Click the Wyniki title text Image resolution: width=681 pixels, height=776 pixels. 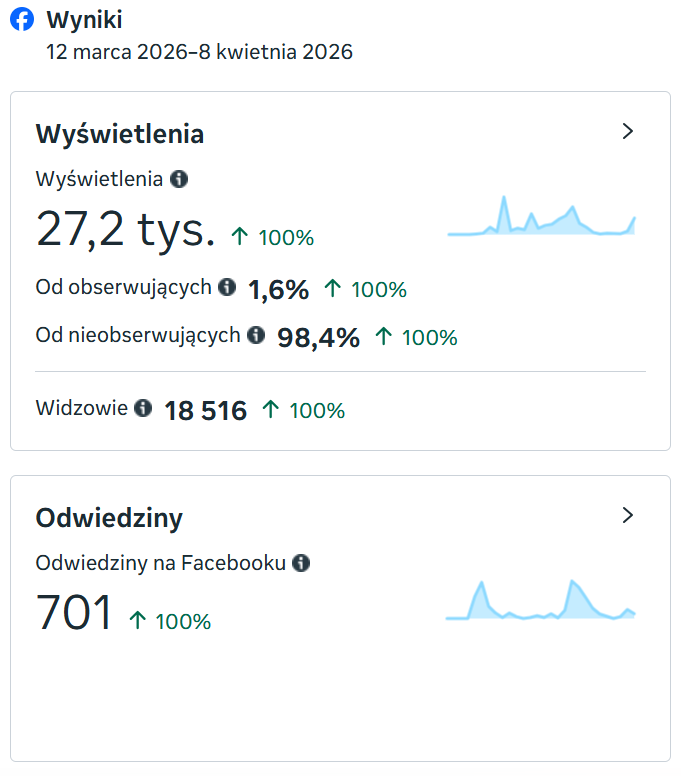pos(85,21)
